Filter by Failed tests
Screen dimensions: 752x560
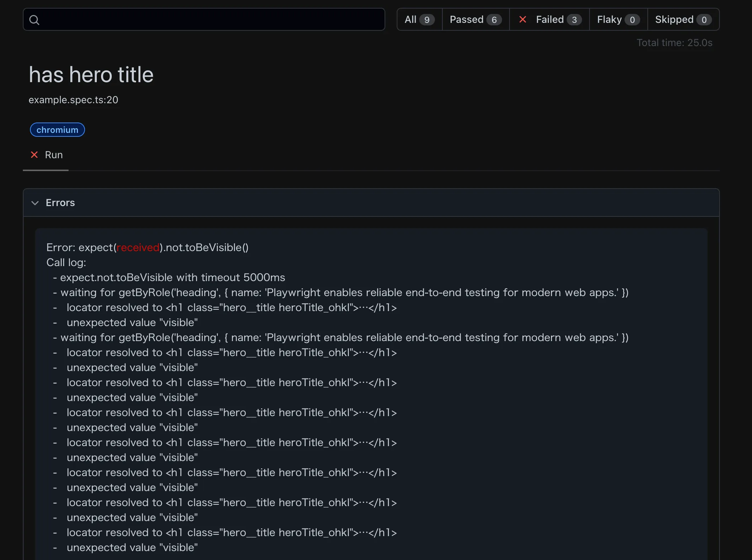click(x=550, y=19)
